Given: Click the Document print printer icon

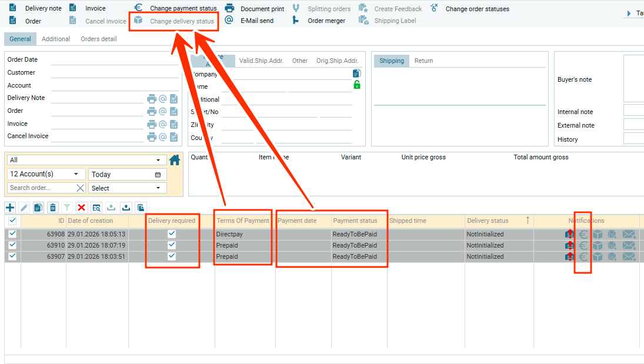Looking at the screenshot, I should coord(230,8).
